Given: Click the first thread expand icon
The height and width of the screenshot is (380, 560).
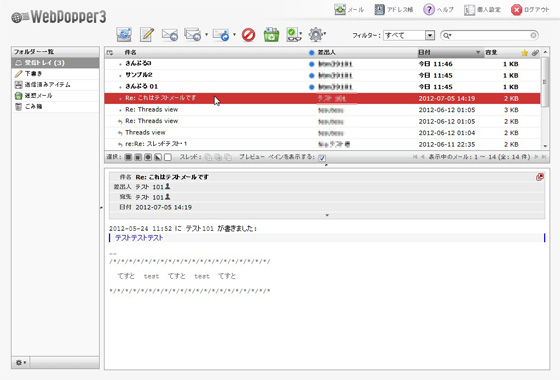Looking at the screenshot, I should click(208, 157).
